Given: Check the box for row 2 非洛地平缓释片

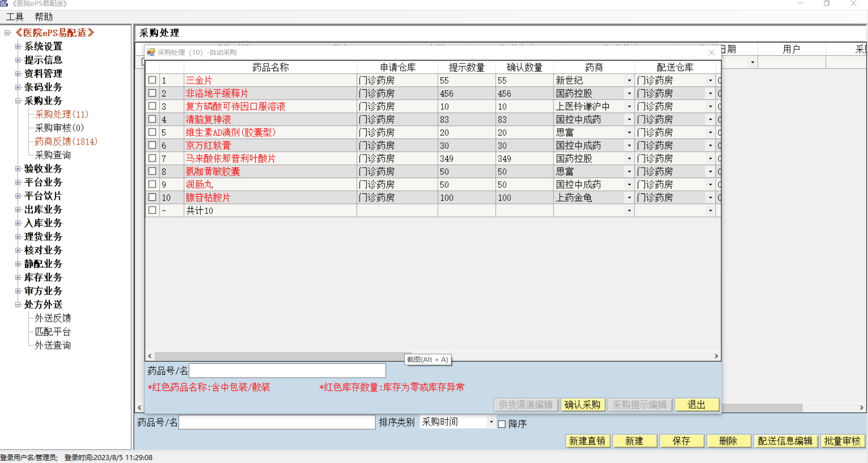Looking at the screenshot, I should 152,93.
